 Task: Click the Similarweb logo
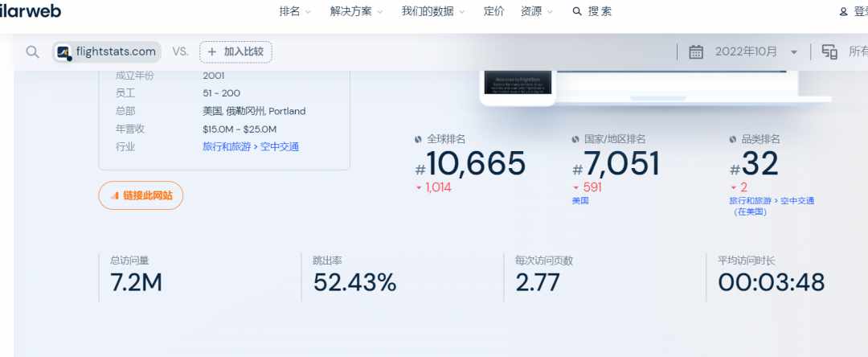pos(31,11)
